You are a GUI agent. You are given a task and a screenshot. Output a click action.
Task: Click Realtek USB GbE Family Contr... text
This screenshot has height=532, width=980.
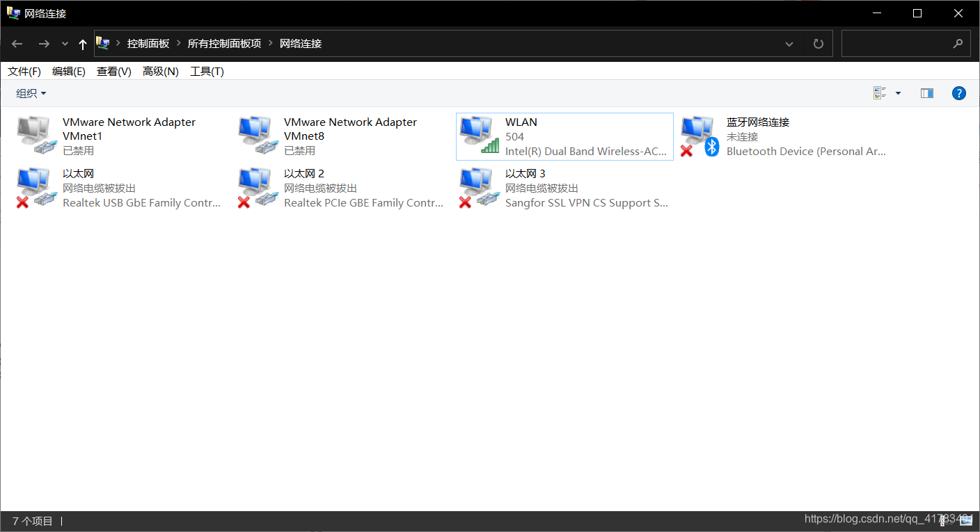(141, 203)
